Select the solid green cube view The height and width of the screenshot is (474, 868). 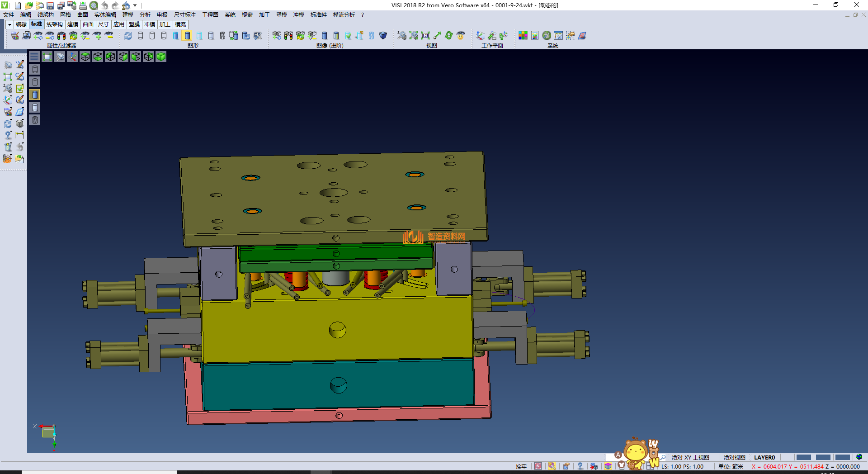pos(161,57)
